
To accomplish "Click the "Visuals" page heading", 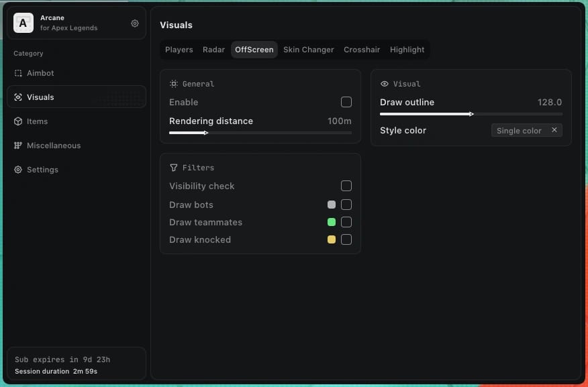I will (x=177, y=25).
